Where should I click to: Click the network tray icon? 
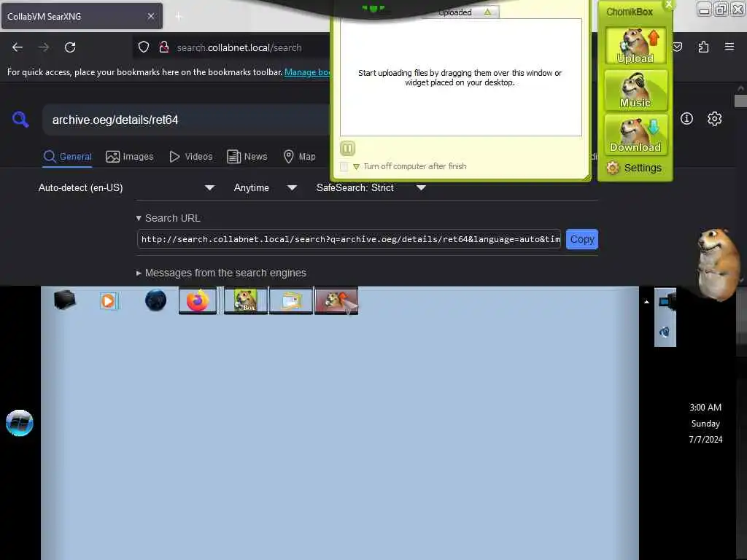[x=666, y=301]
